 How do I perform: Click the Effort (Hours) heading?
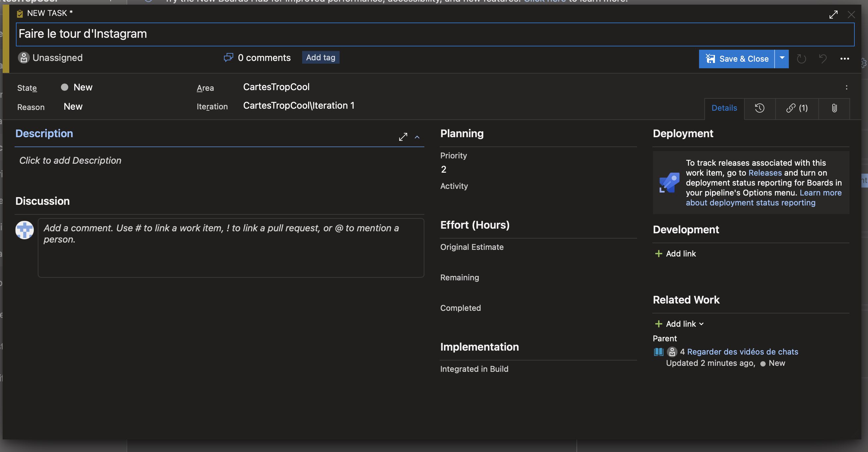coord(475,225)
